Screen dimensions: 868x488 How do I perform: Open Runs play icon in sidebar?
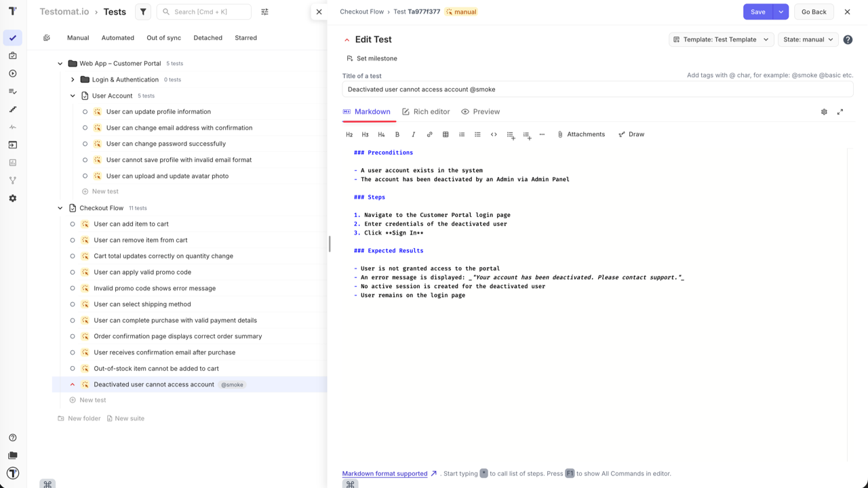[x=12, y=73]
